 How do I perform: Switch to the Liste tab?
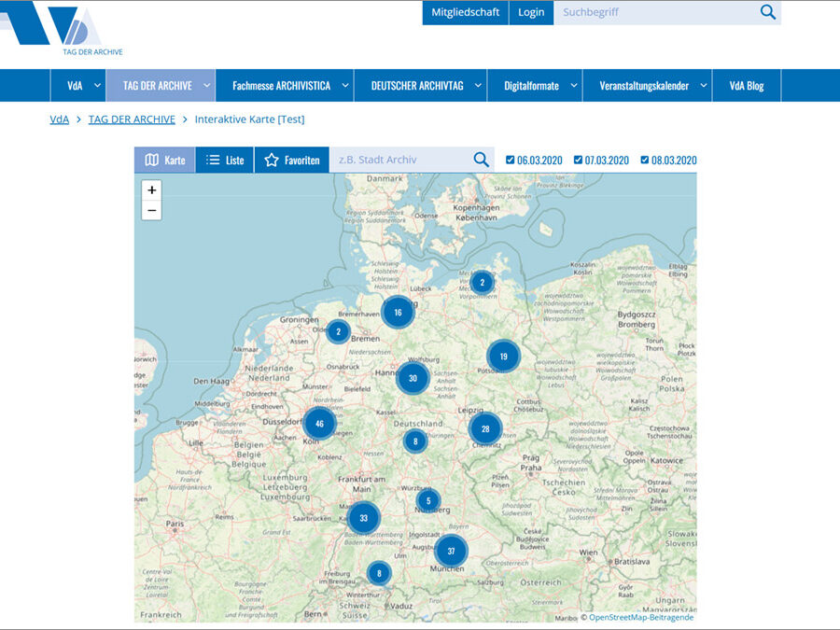click(225, 160)
